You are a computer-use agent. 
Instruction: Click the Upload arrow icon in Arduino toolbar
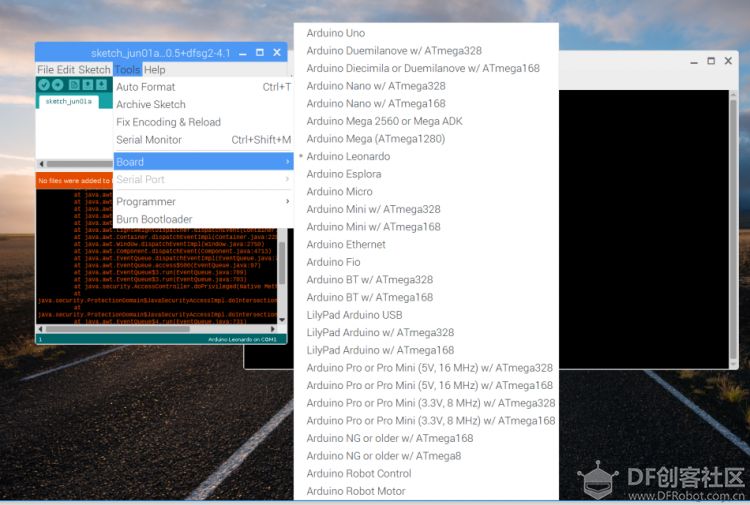(x=57, y=85)
